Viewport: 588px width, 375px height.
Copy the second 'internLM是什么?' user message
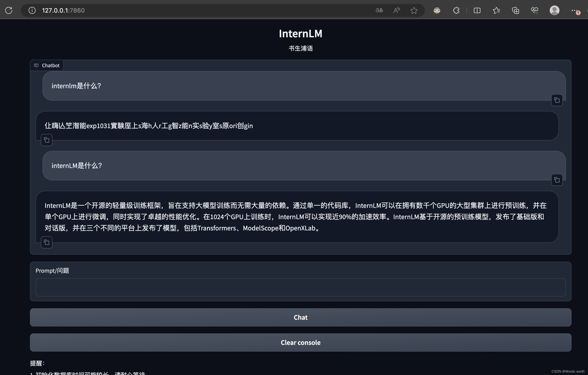click(557, 180)
